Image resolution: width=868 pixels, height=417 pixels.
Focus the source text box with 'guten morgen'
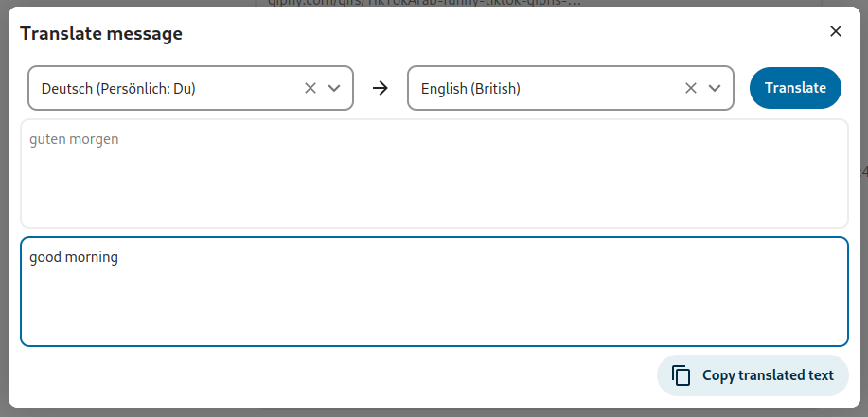434,173
